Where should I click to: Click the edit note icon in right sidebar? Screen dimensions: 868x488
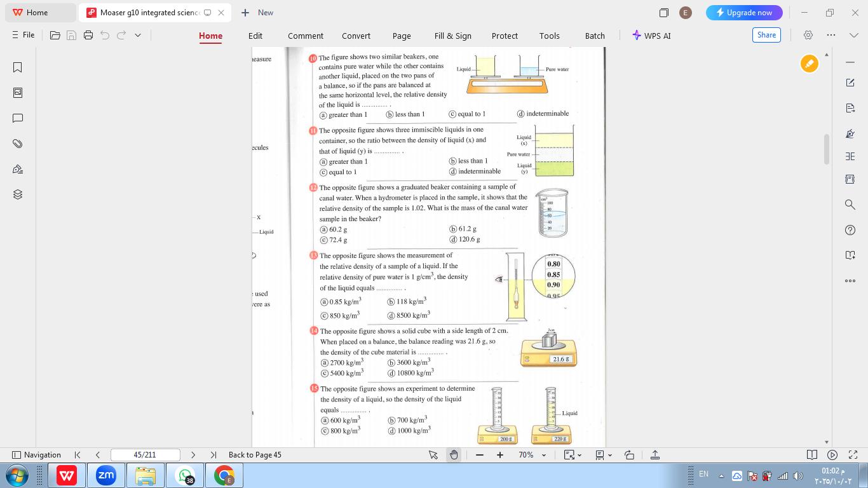click(850, 83)
